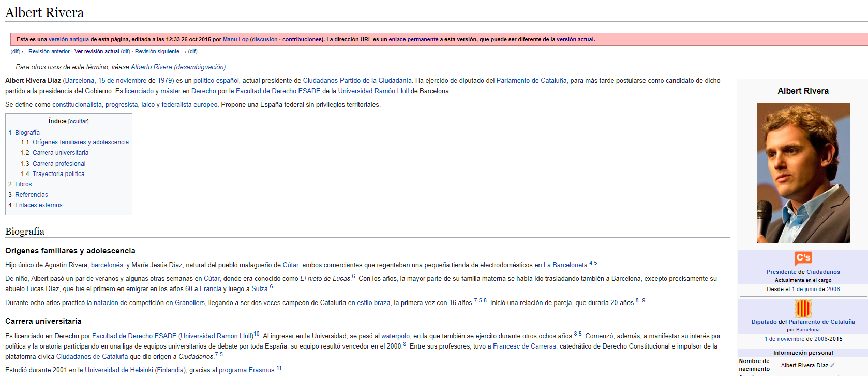Select Carrera profesional index entry
The image size is (868, 376).
point(59,164)
